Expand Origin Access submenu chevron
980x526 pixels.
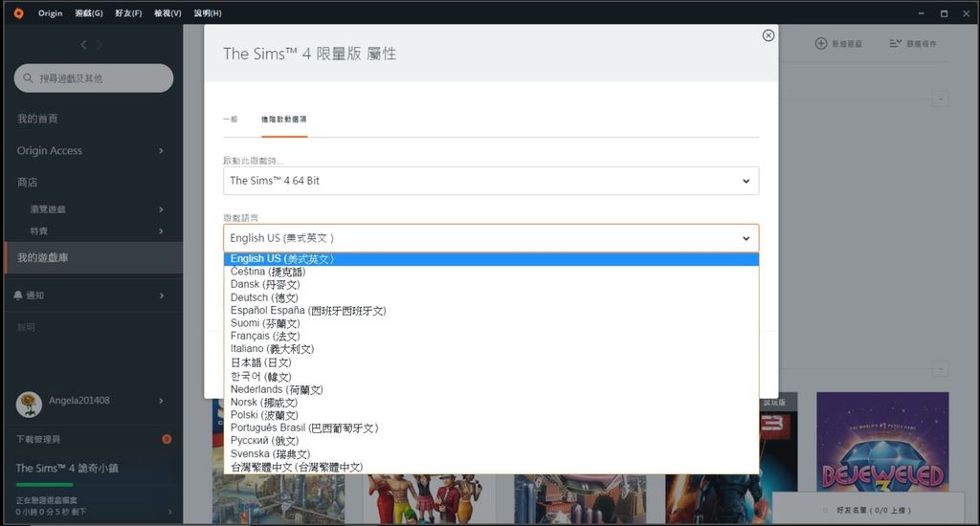(161, 150)
